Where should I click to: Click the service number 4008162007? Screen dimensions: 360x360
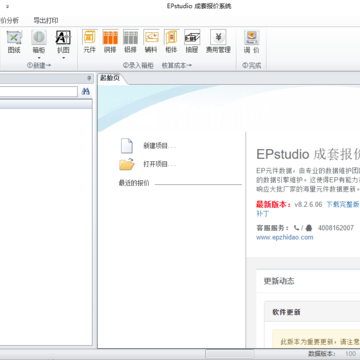(x=336, y=228)
